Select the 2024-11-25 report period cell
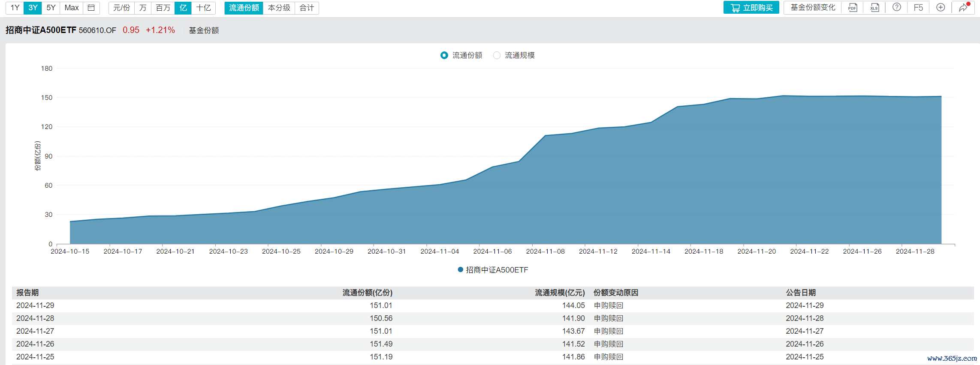The height and width of the screenshot is (365, 980). click(35, 357)
